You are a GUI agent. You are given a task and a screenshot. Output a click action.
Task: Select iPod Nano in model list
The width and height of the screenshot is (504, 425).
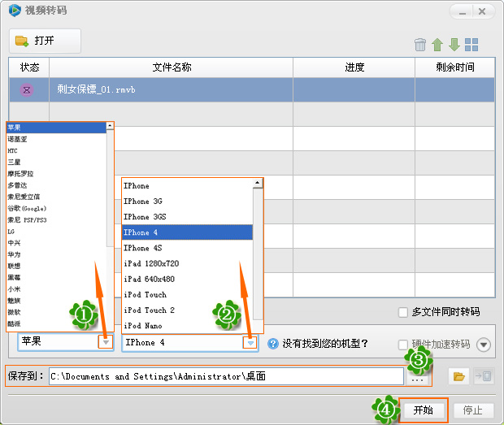[188, 326]
